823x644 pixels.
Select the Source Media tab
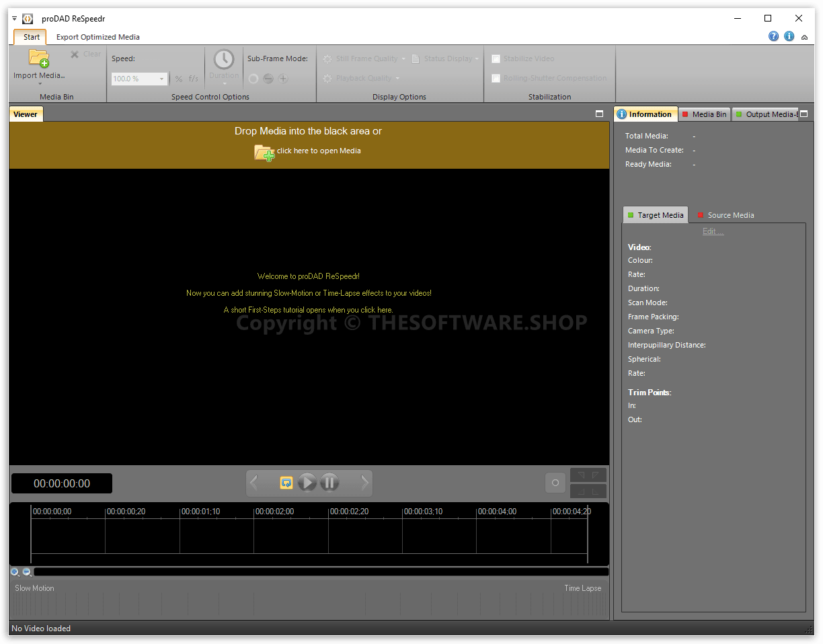pos(726,215)
